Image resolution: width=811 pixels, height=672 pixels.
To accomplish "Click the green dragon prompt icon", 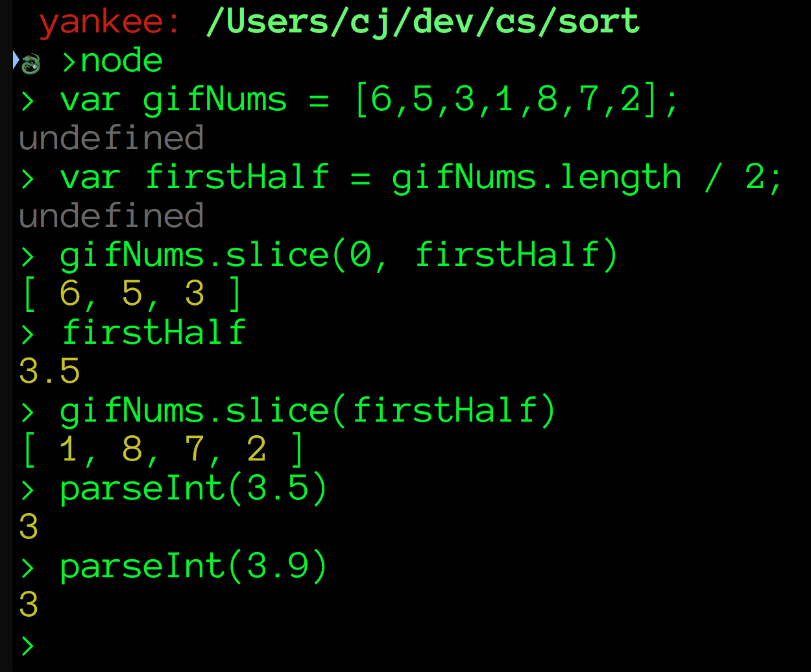I will (30, 64).
